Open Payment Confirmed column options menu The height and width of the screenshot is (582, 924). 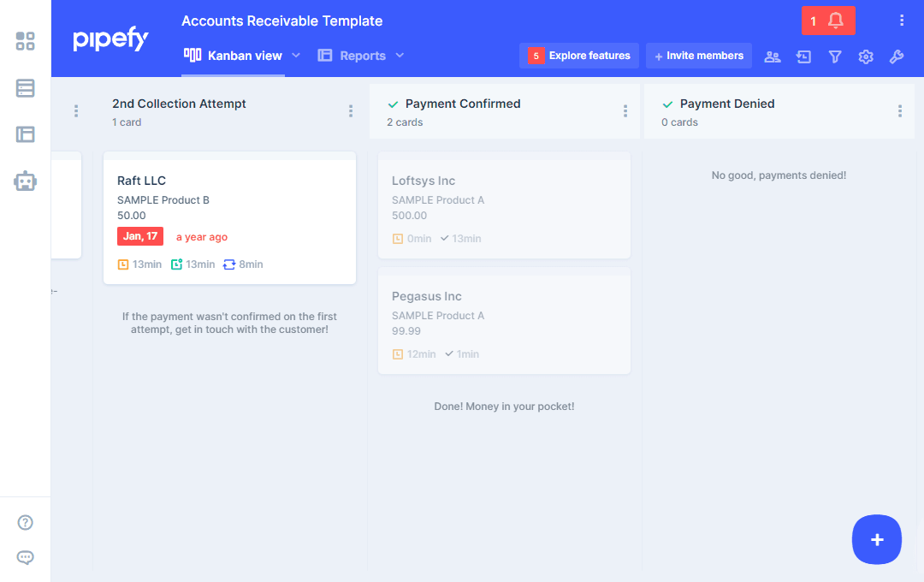tap(625, 111)
